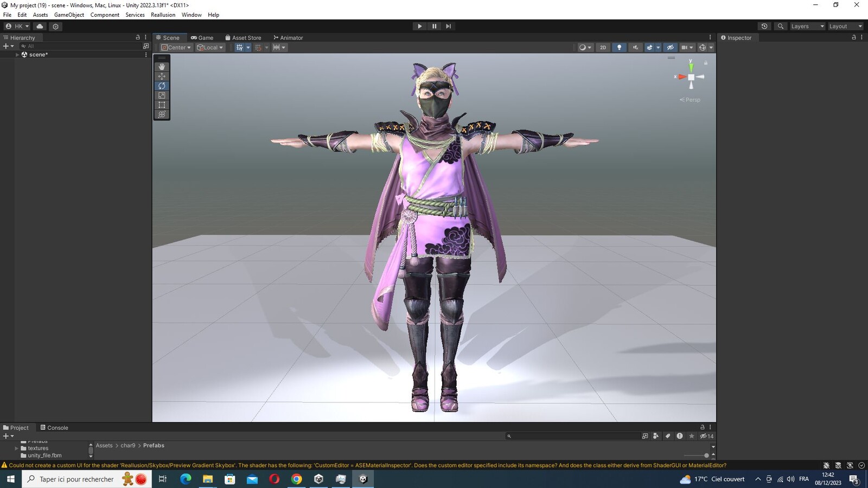Click in the Project search field
This screenshot has width=868, height=488.
pos(572,436)
